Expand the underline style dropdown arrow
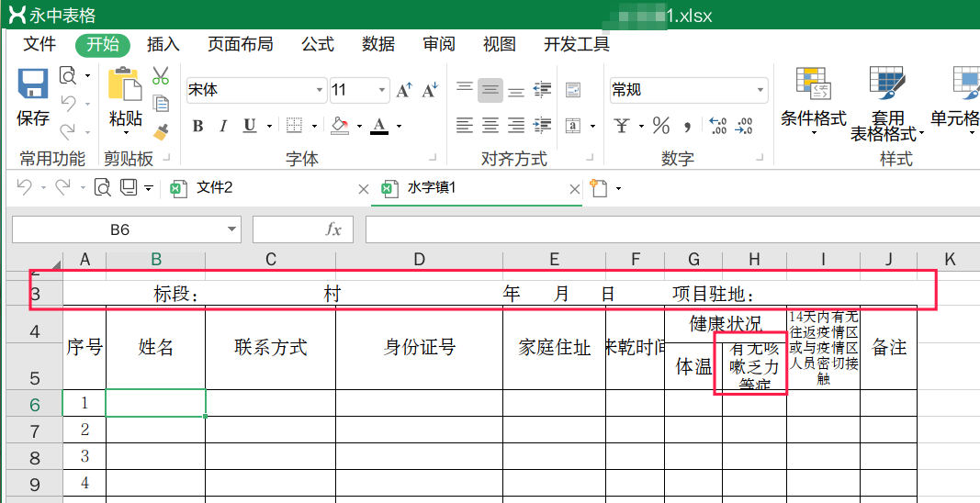 [269, 127]
